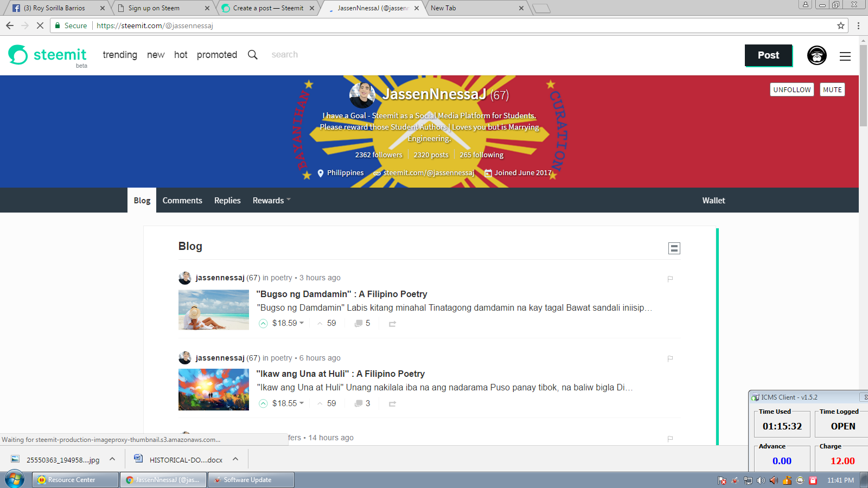
Task: Close the ICMS Client window
Action: tap(865, 397)
